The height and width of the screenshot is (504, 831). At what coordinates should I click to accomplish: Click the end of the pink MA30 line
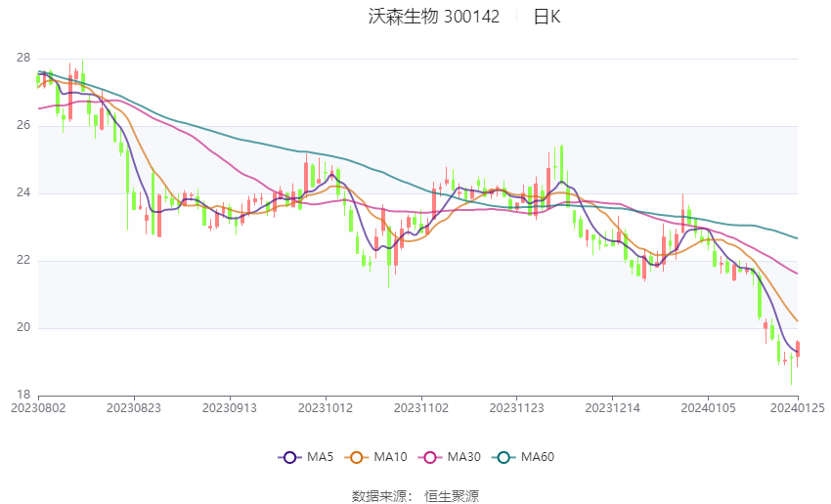point(797,273)
